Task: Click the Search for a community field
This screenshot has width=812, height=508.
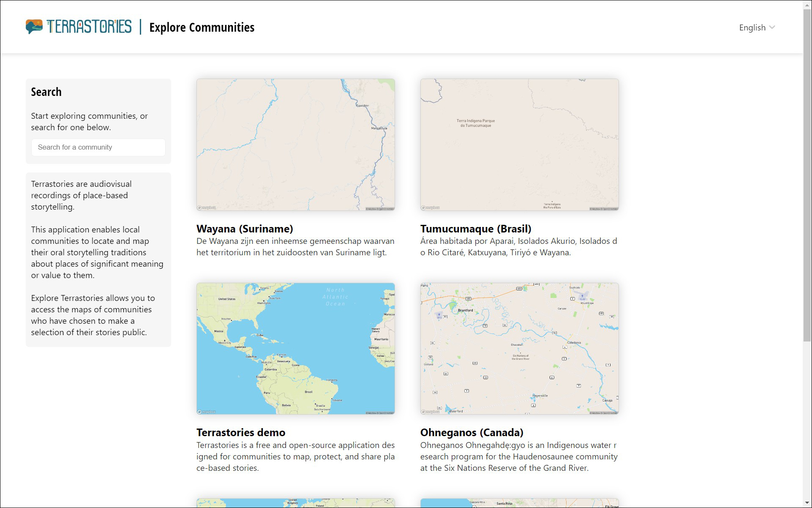Action: [x=98, y=147]
